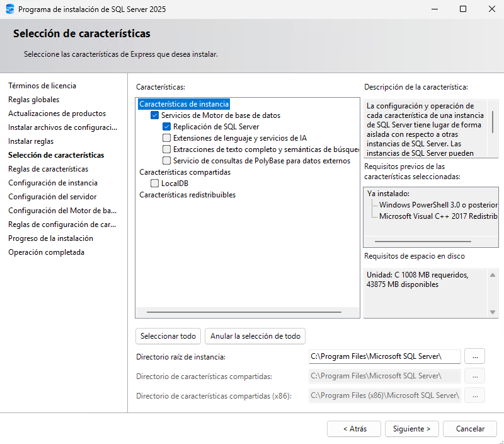The height and width of the screenshot is (444, 504).
Task: Open the Operación completada step
Action: click(46, 252)
